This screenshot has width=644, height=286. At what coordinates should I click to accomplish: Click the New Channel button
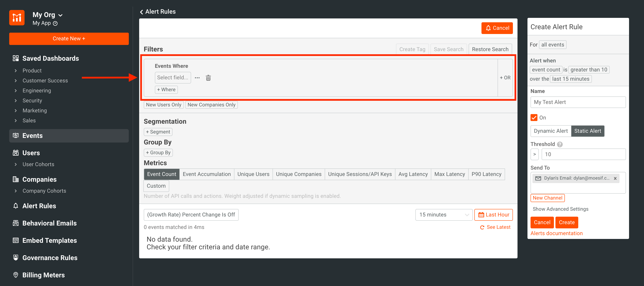click(548, 198)
